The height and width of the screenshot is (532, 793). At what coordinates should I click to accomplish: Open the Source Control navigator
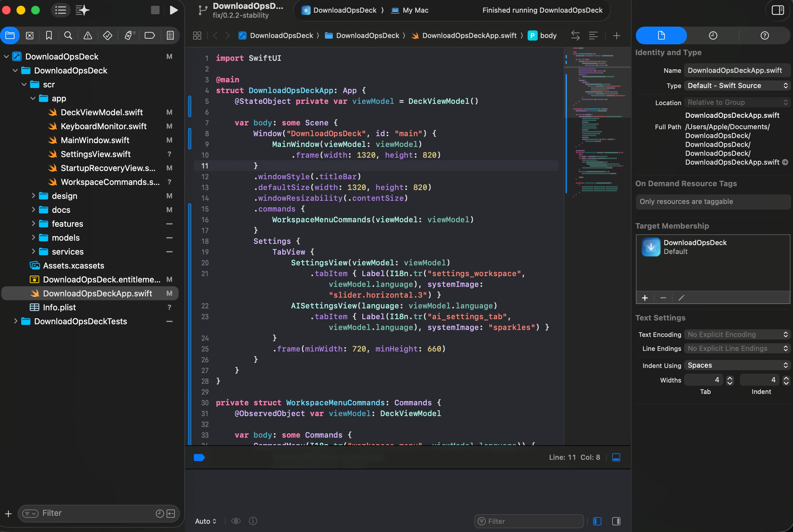29,35
